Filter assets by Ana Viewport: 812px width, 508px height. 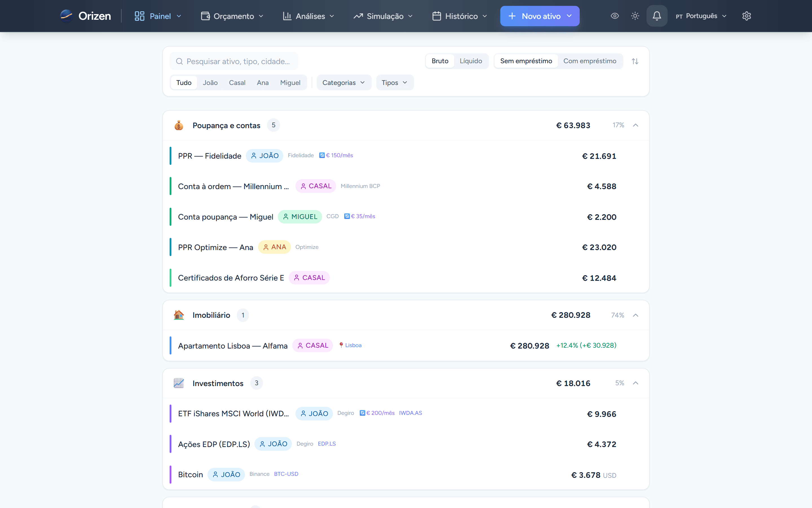coord(262,83)
